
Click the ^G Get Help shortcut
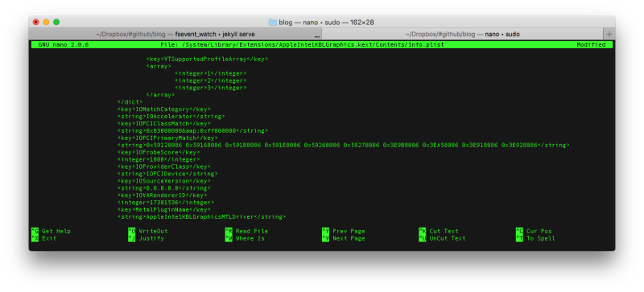tap(51, 231)
